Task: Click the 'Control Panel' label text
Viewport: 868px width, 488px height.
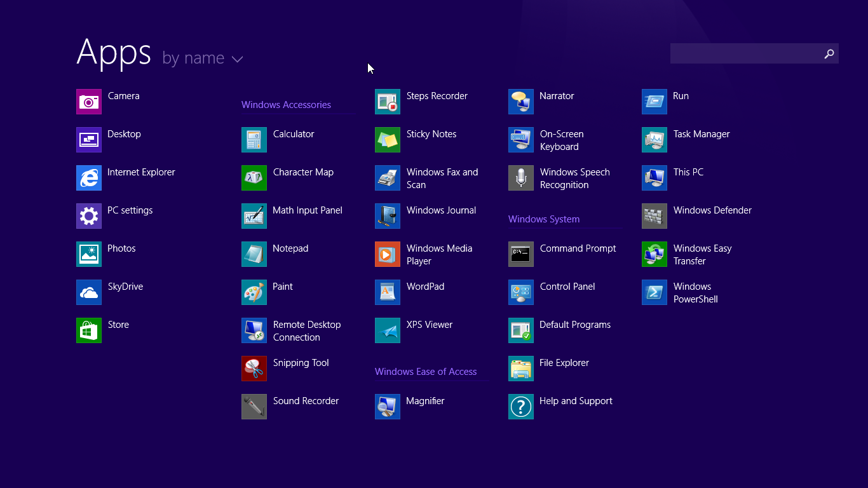Action: pos(567,287)
